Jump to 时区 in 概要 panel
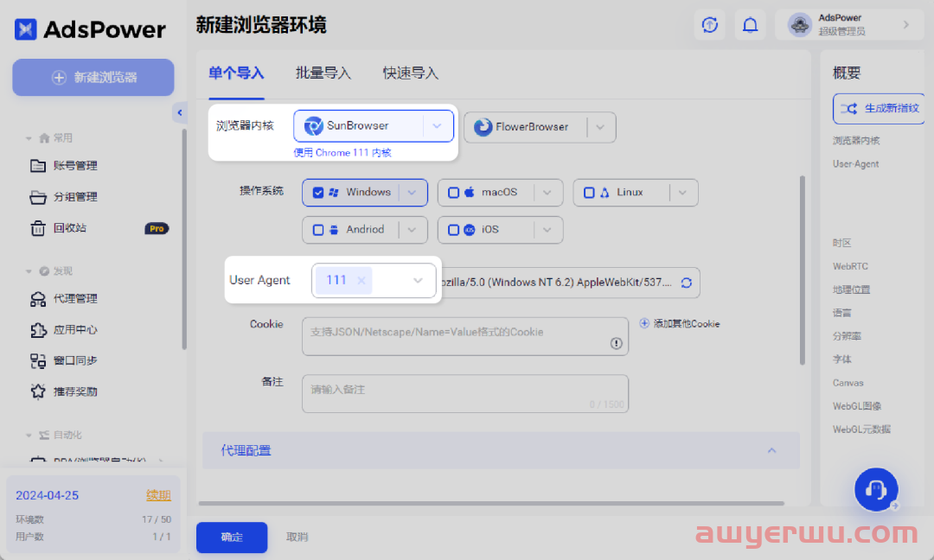The image size is (934, 560). pyautogui.click(x=841, y=243)
